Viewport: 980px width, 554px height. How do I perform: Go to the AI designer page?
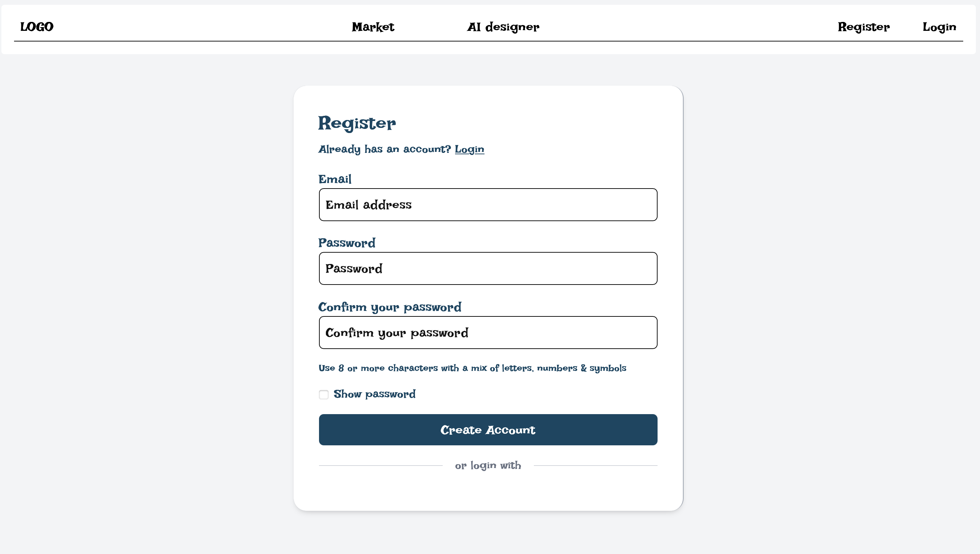click(503, 27)
